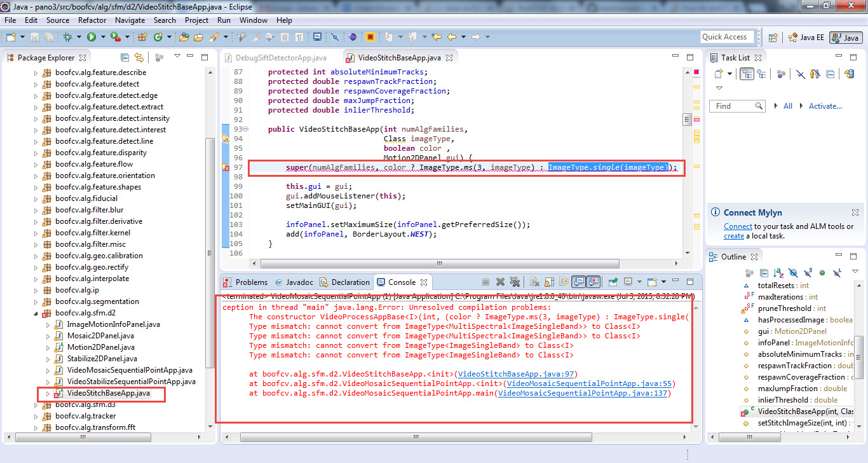Click the Open Console icon in Console toolbar

[651, 282]
